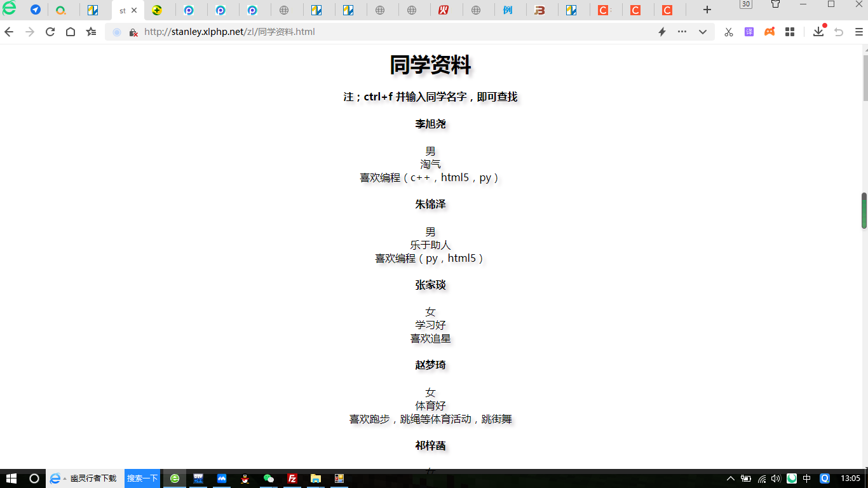This screenshot has height=488, width=868.
Task: Toggle the volume speaker icon in tray
Action: (x=775, y=478)
